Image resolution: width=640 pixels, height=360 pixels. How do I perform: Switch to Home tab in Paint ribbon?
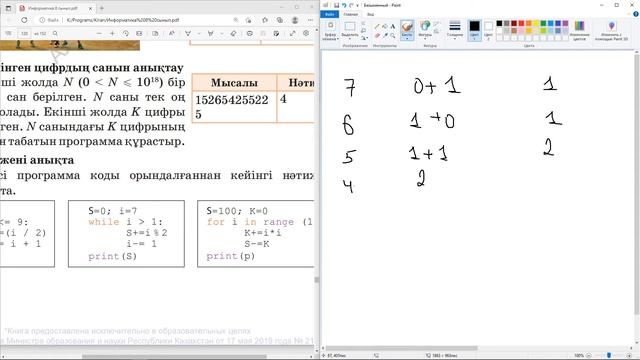pyautogui.click(x=350, y=14)
